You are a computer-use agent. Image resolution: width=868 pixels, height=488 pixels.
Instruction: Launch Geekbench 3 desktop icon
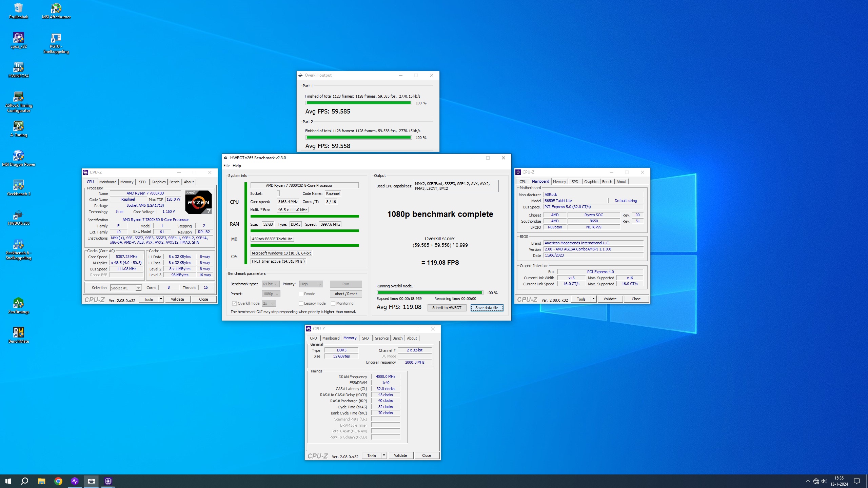tap(19, 188)
